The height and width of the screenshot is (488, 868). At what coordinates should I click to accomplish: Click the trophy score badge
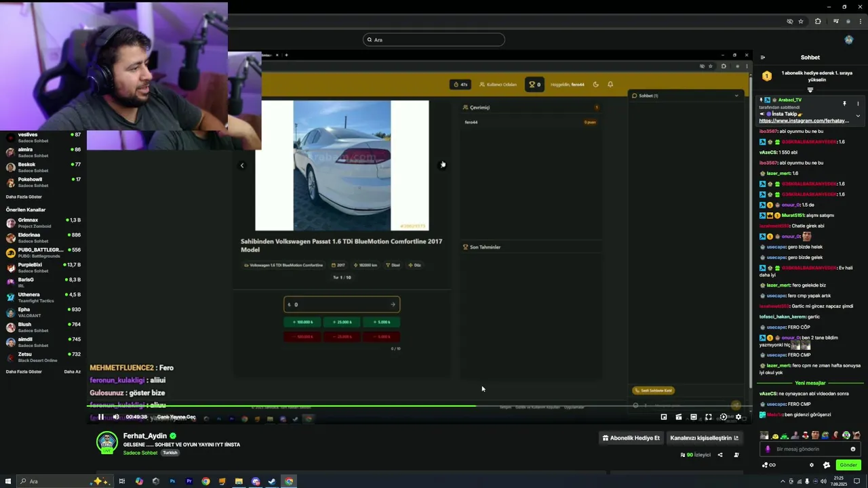(x=534, y=85)
